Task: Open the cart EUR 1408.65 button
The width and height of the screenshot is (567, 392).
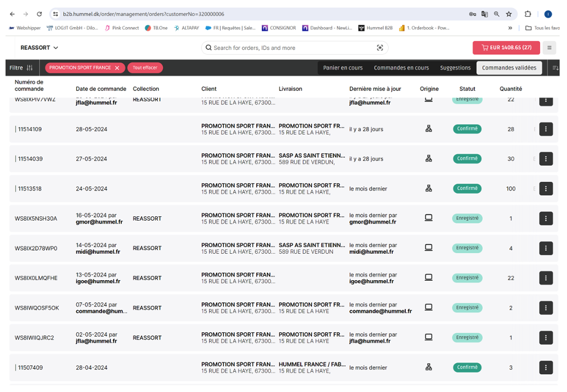Action: pyautogui.click(x=506, y=48)
